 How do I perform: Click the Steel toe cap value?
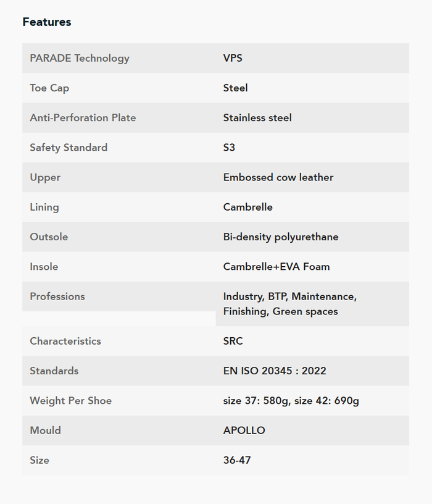tap(235, 88)
